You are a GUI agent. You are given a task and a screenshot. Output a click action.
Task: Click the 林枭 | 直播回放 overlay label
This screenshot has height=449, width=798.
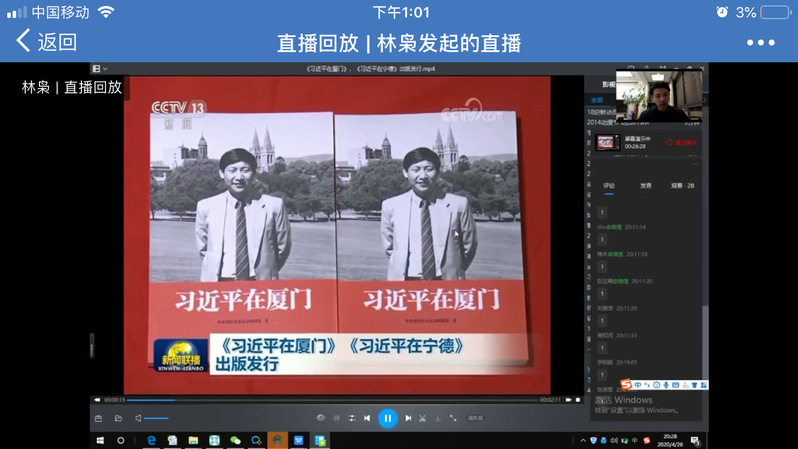click(x=72, y=88)
